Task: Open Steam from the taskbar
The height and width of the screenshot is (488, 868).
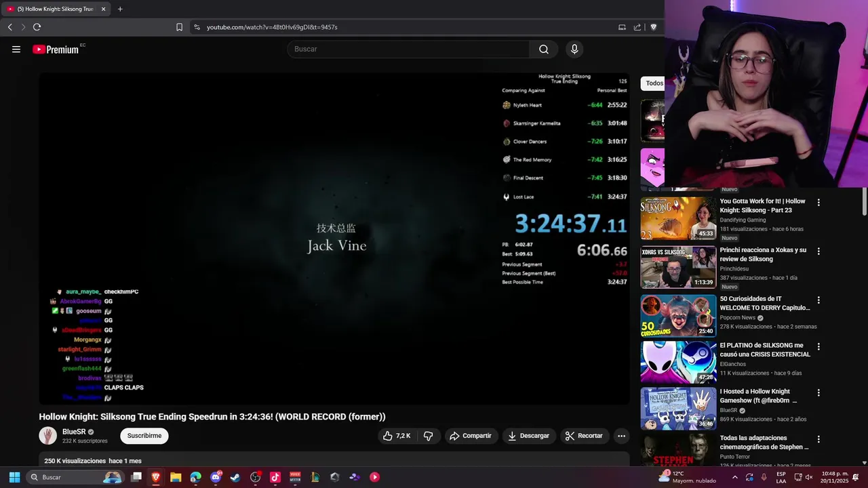Action: [x=235, y=477]
